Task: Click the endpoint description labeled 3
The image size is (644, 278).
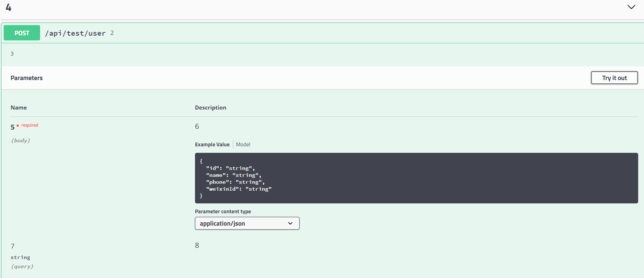Action: (x=12, y=53)
